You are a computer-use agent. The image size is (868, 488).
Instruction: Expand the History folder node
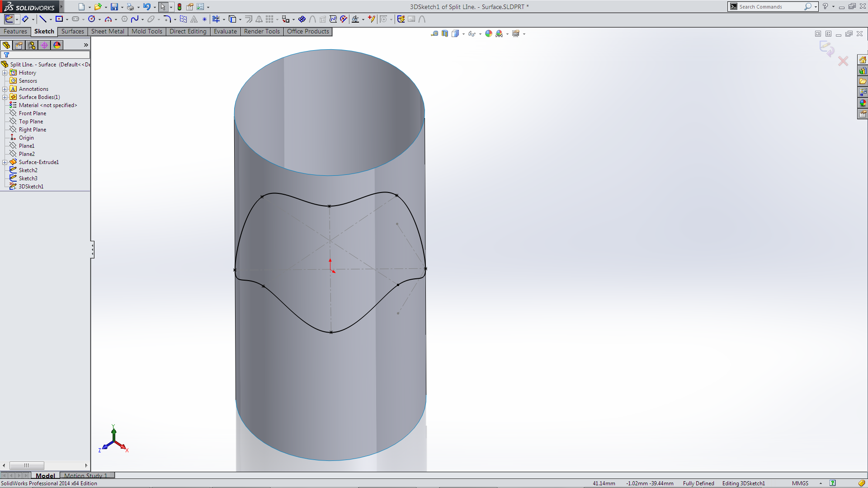5,73
